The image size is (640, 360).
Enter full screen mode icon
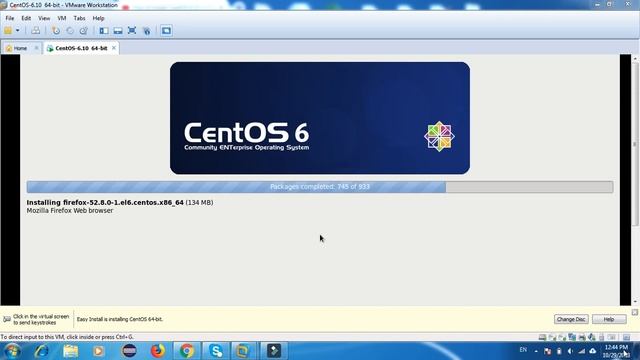132,31
